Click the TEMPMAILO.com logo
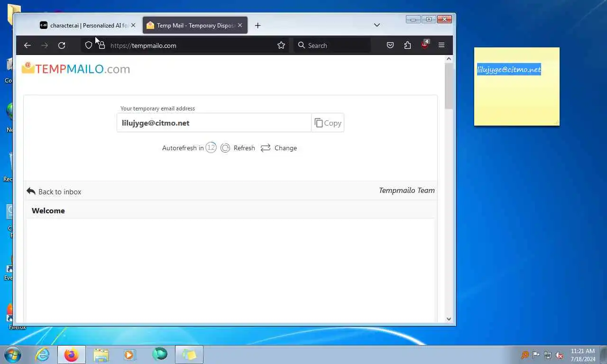This screenshot has height=364, width=607. (x=76, y=69)
